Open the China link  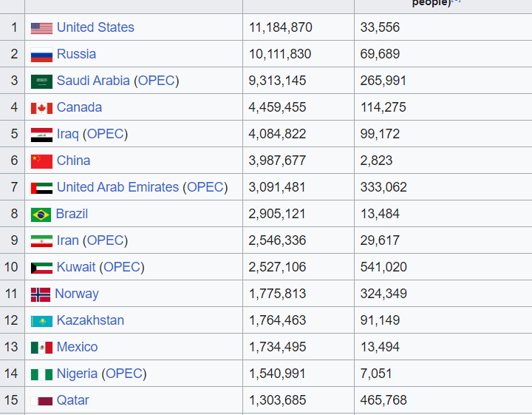pos(73,161)
